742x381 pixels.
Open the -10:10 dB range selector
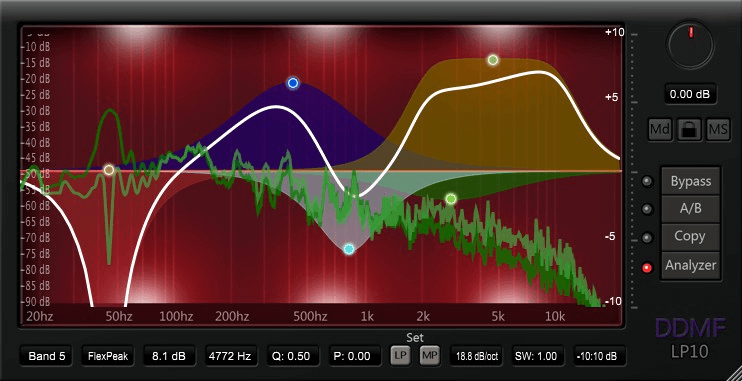tap(600, 356)
